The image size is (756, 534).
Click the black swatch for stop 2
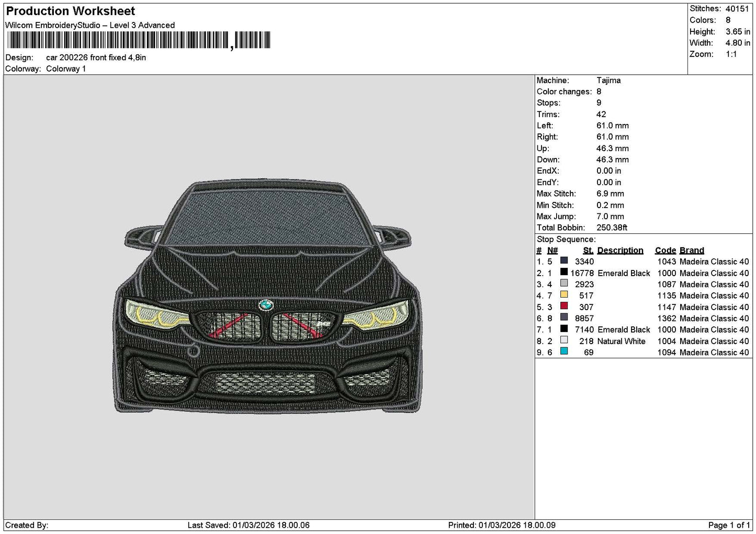(564, 272)
